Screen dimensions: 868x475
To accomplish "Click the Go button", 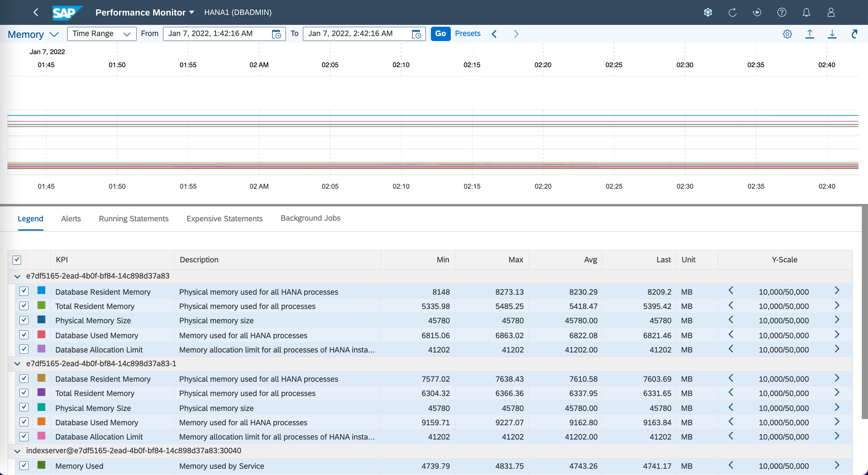I will coord(440,34).
